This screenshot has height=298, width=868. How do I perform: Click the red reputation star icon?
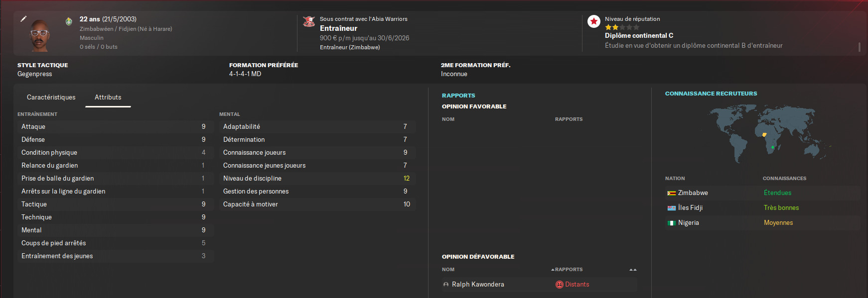[x=593, y=21]
